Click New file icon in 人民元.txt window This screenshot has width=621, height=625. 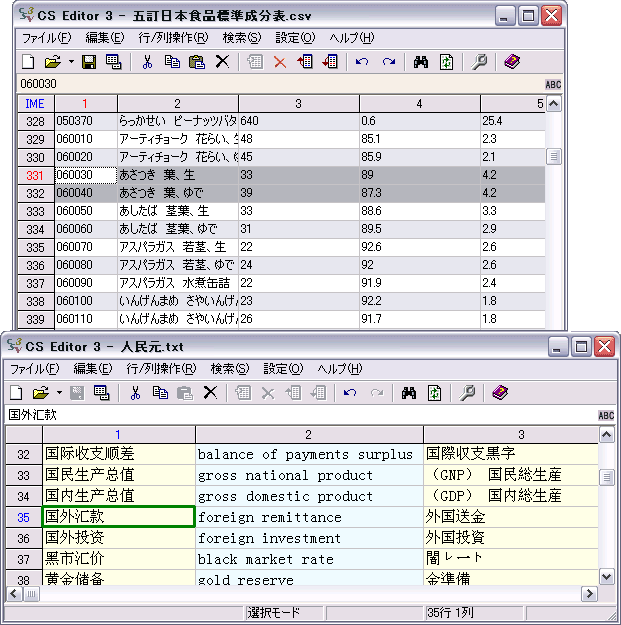pyautogui.click(x=16, y=393)
